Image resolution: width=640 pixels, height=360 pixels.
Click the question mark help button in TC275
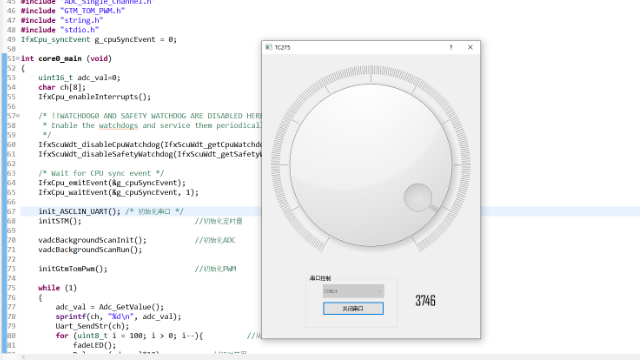[451, 47]
